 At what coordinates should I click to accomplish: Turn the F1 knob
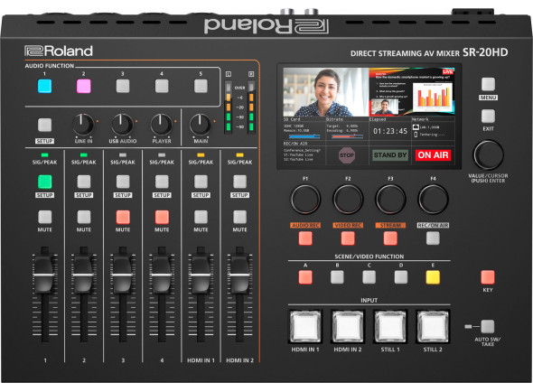pyautogui.click(x=305, y=200)
